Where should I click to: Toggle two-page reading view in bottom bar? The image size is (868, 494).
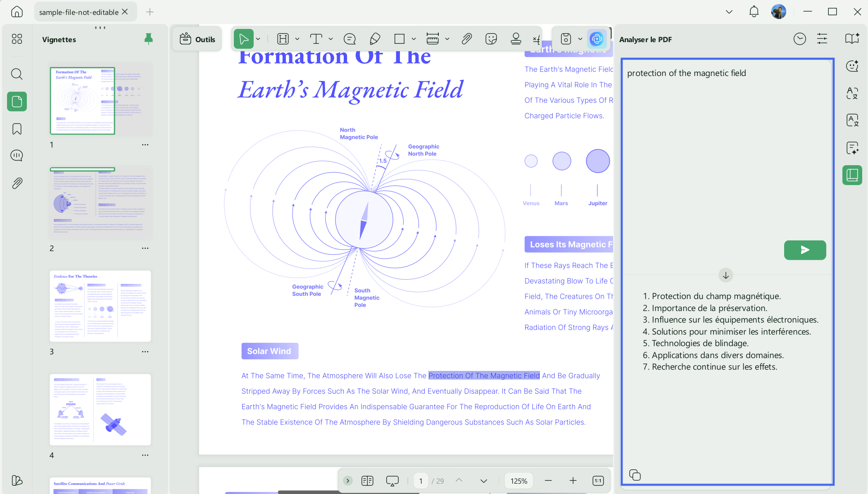pos(367,481)
